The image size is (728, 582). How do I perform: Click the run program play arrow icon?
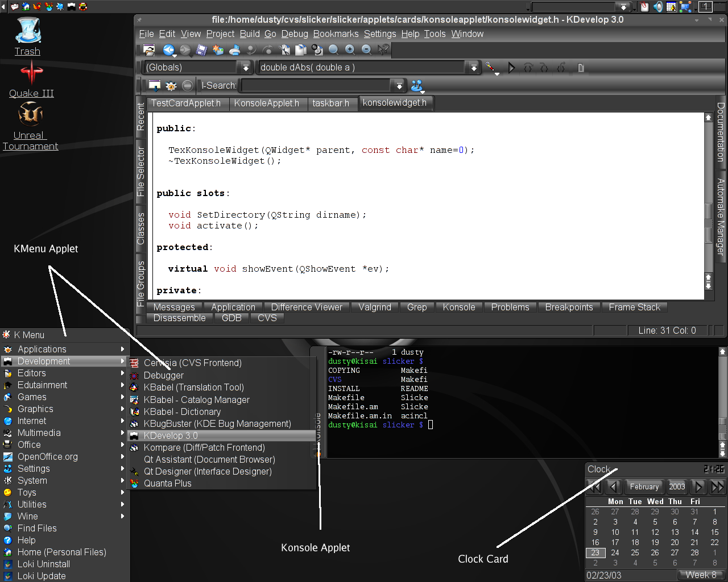click(511, 68)
